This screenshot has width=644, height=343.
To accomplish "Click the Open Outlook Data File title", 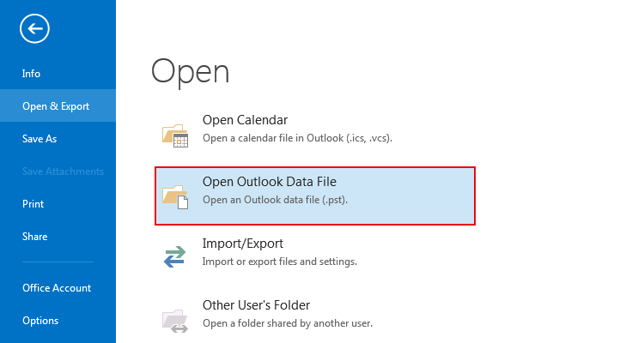I will coord(270,181).
